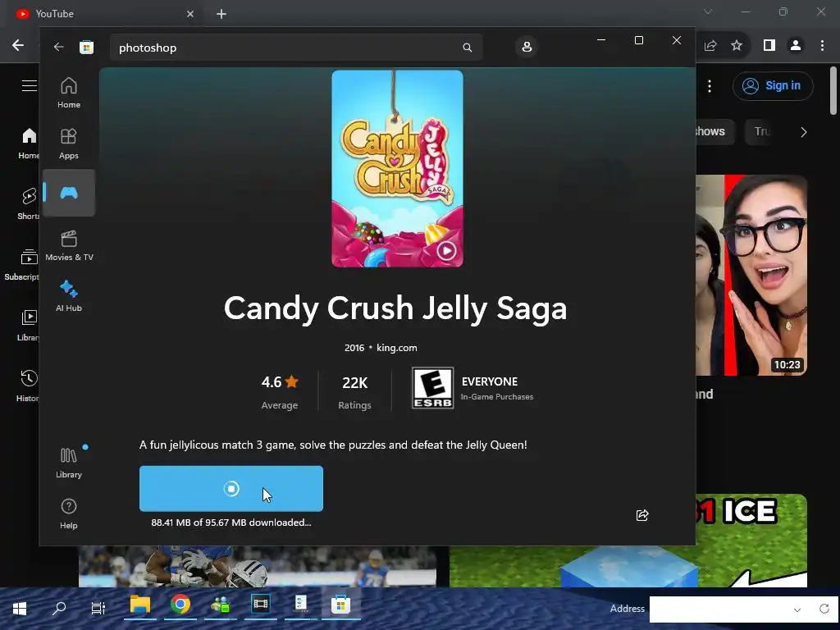Open YouTube hamburger guide menu
The width and height of the screenshot is (840, 630).
[29, 85]
